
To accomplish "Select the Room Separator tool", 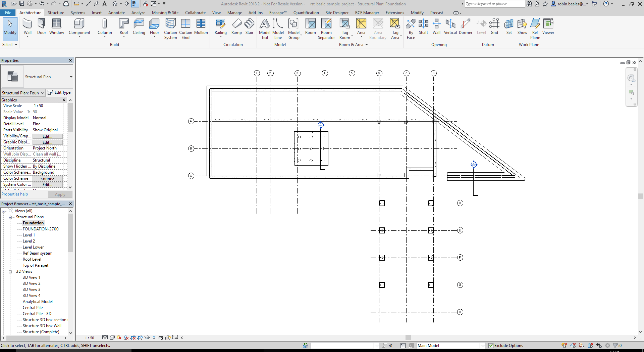I will (x=326, y=29).
